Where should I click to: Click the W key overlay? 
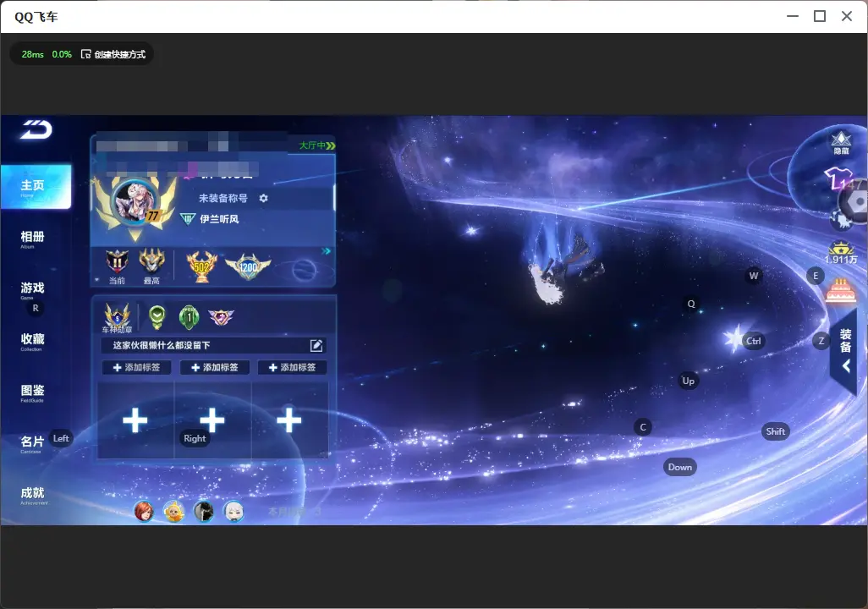(754, 276)
